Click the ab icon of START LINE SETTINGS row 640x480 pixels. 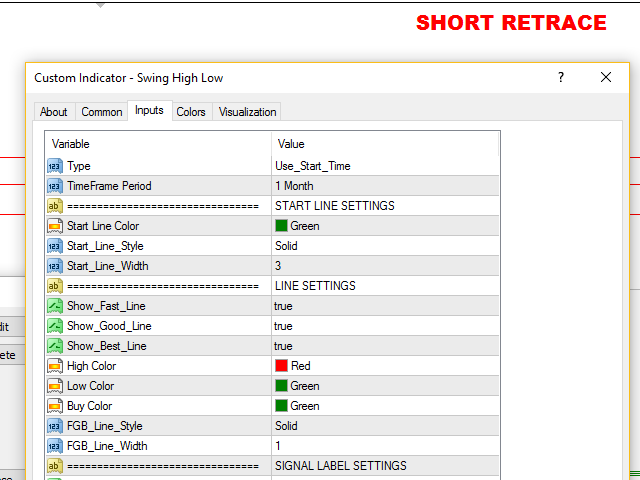[55, 206]
